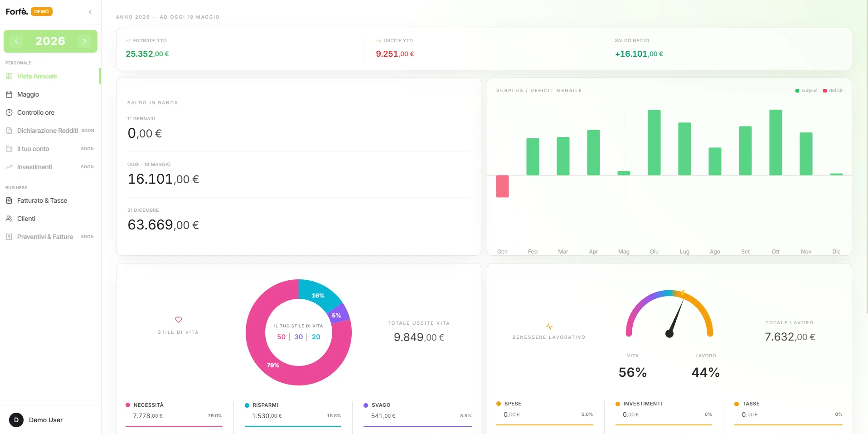Toggle the surplus legend entry
868x434 pixels.
[x=806, y=91]
